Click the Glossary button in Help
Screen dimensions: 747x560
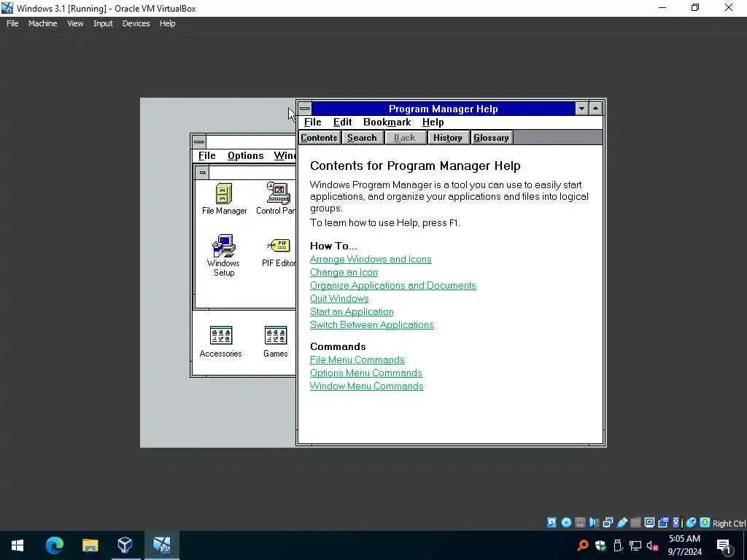click(491, 138)
